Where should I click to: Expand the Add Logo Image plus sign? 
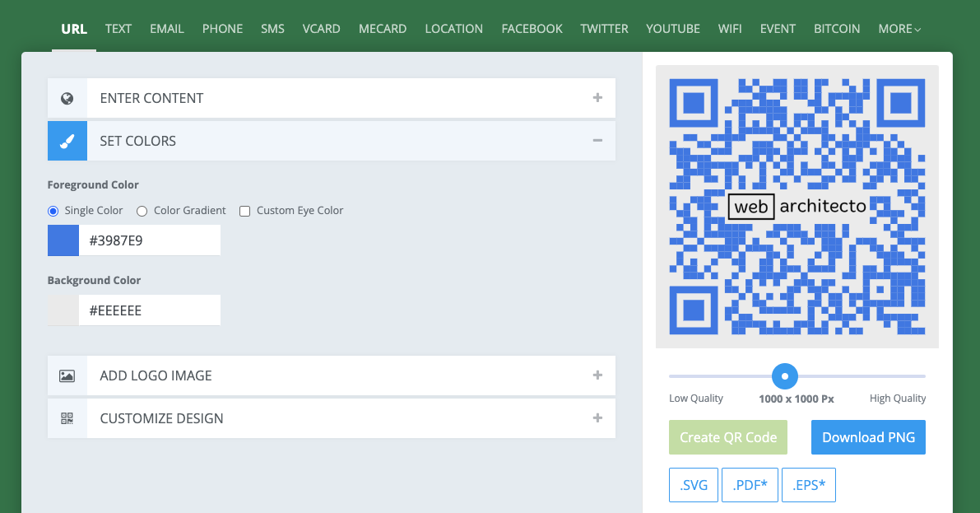pos(597,375)
